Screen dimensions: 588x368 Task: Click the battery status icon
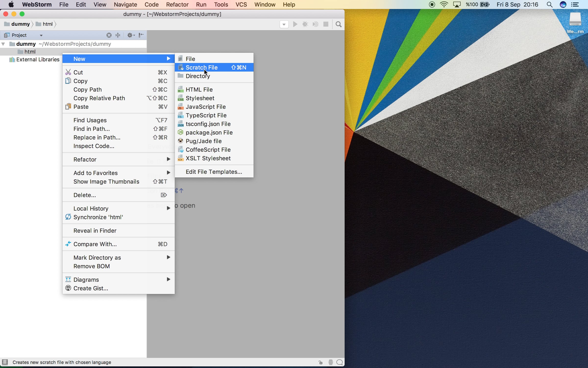(x=485, y=4)
